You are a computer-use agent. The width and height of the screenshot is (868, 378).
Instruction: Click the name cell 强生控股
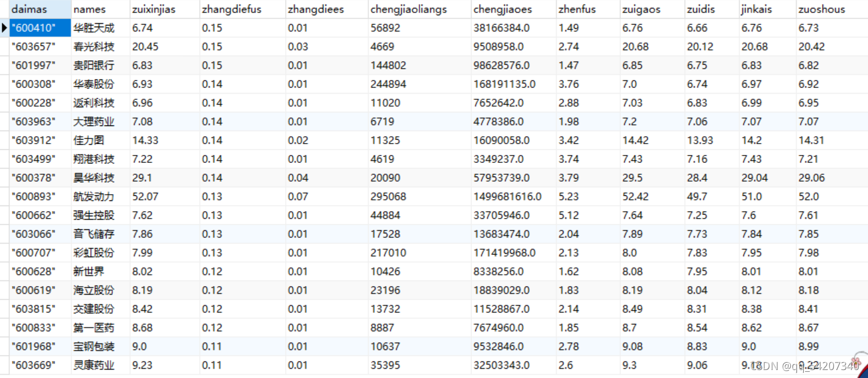(100, 215)
